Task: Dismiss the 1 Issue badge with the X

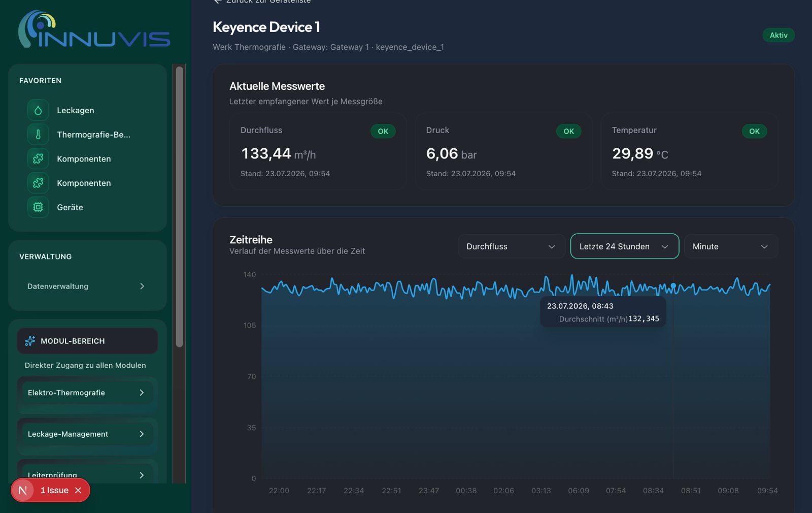Action: click(78, 490)
